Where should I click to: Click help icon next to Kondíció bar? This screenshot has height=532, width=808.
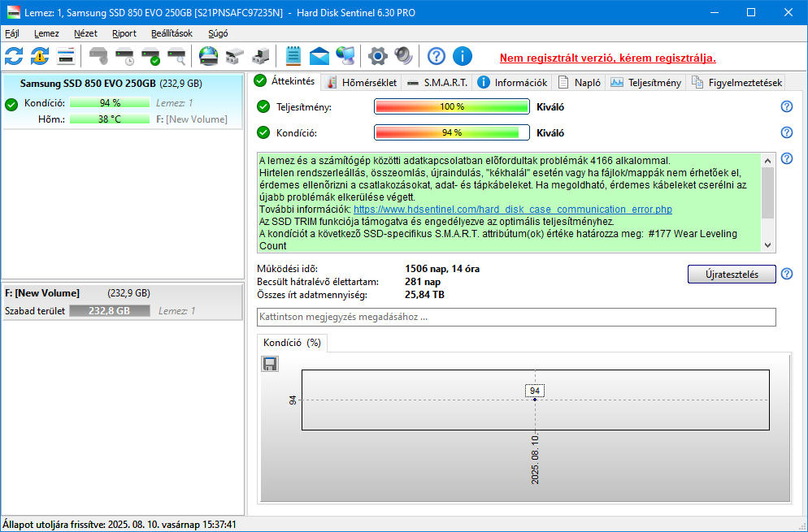coord(786,132)
